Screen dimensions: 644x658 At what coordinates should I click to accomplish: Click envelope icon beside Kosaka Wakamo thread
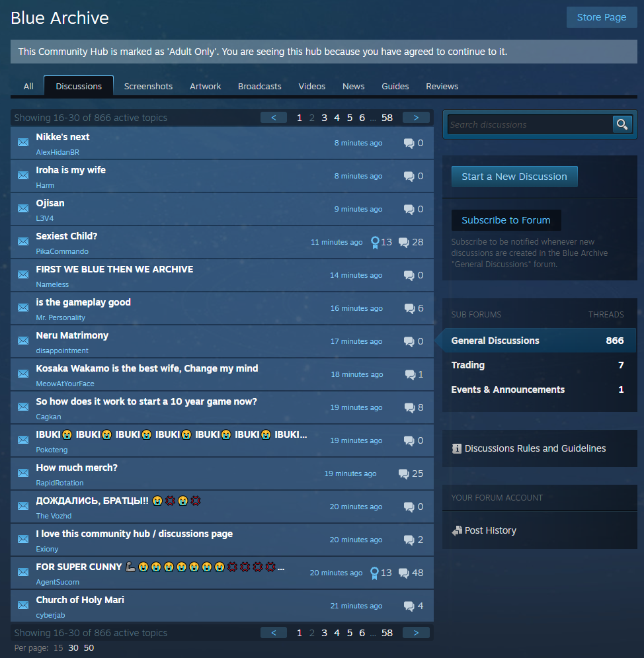coord(23,374)
